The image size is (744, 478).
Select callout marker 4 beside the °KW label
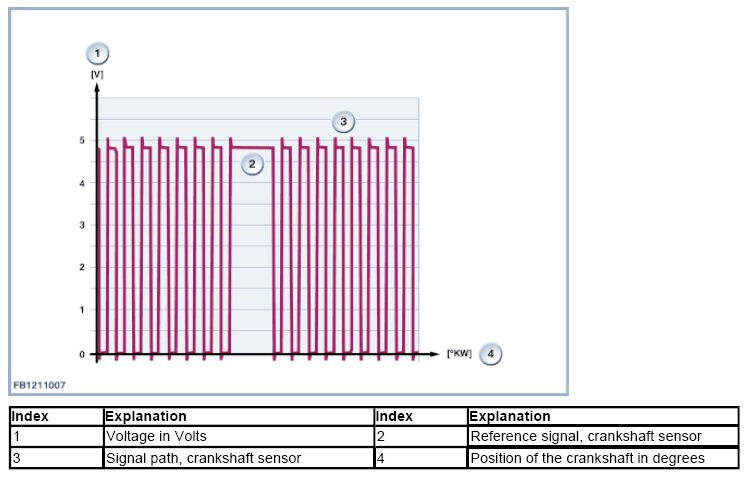[490, 354]
